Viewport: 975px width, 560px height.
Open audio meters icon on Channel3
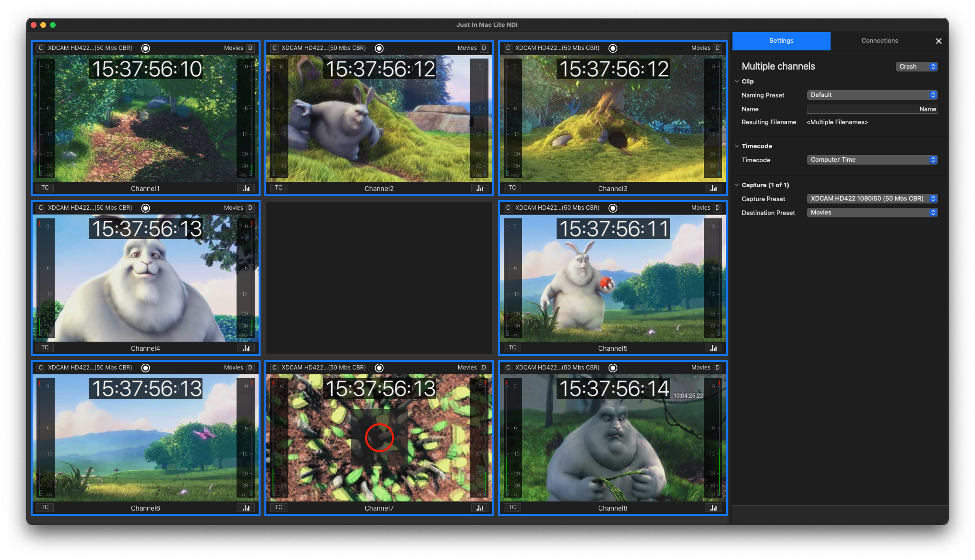click(x=713, y=188)
